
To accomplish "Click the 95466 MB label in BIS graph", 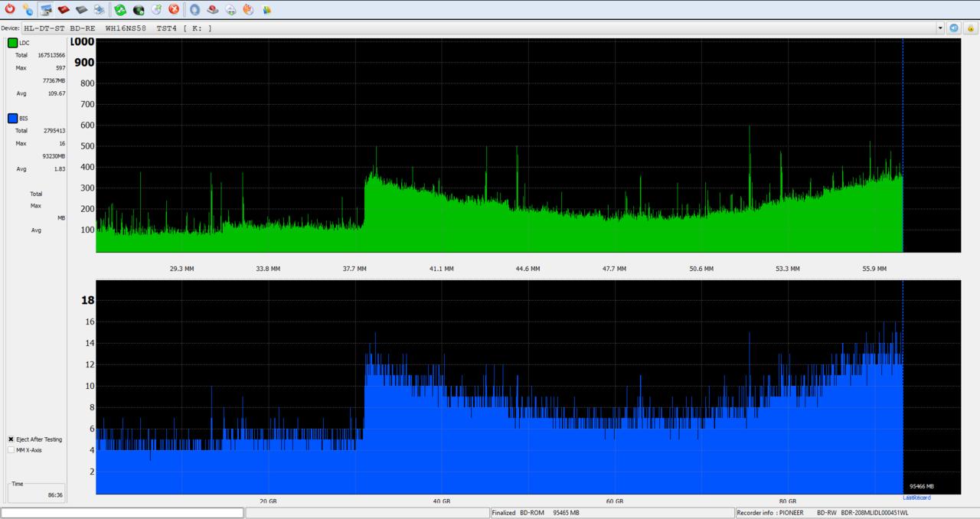I will click(x=921, y=486).
